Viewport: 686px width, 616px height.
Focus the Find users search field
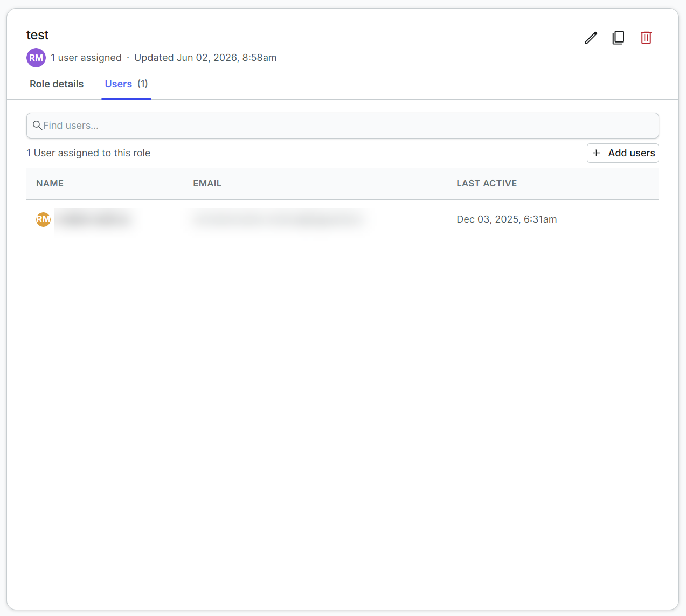(x=343, y=126)
